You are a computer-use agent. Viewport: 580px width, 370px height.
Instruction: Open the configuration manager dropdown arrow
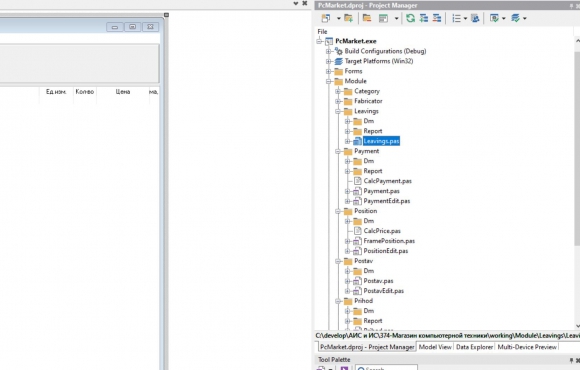coord(503,18)
